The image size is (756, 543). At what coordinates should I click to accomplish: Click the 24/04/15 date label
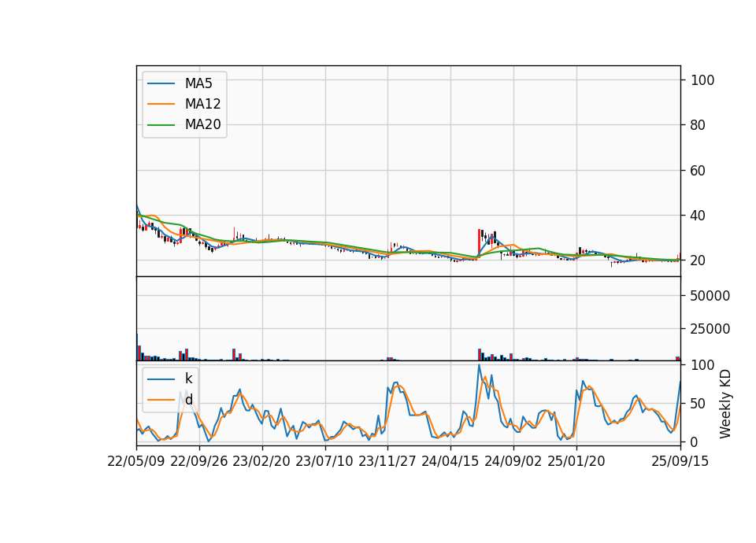tap(450, 461)
